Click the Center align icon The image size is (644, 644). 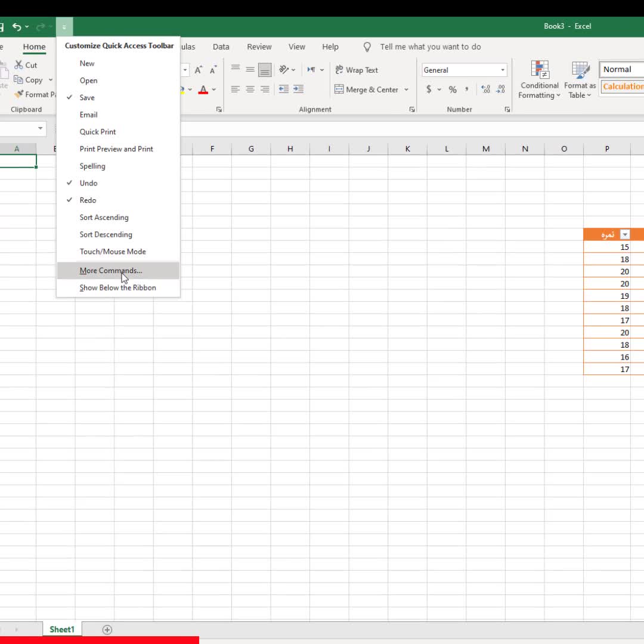pos(250,89)
